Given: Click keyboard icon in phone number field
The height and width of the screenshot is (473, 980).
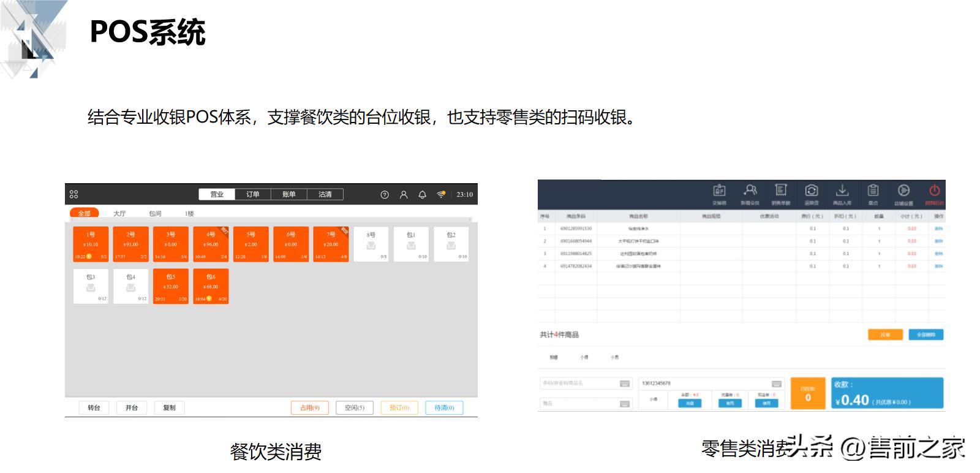Looking at the screenshot, I should [776, 384].
